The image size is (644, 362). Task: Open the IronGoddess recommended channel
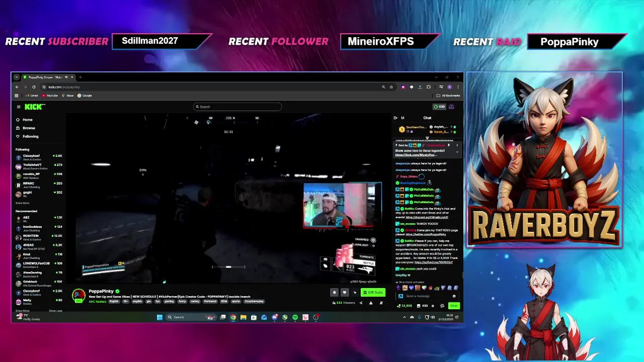pos(39,228)
